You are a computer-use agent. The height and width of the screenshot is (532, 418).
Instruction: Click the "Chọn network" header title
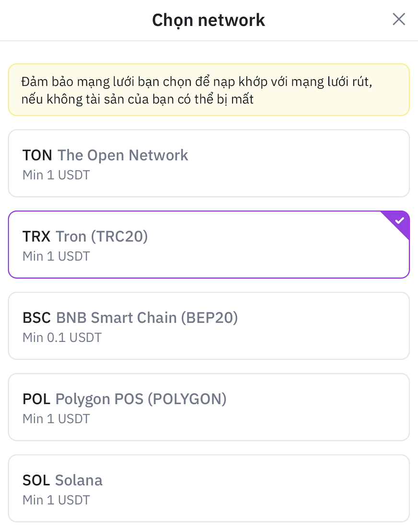point(209,20)
